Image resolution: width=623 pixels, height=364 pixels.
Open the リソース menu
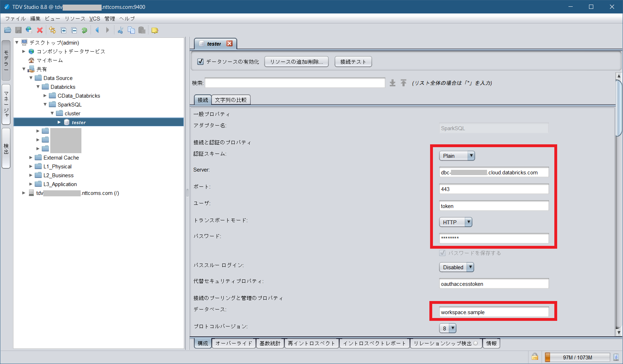(x=75, y=18)
